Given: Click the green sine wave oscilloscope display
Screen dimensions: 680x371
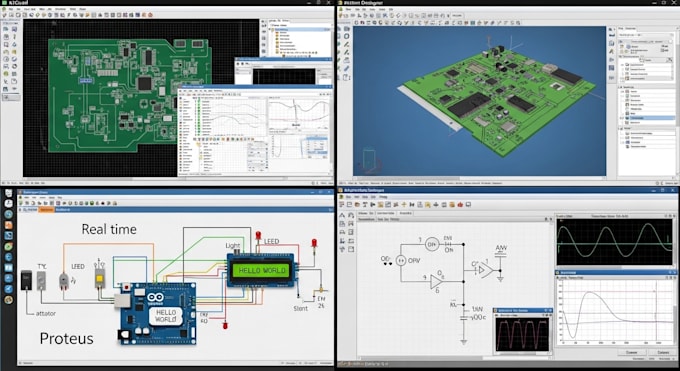Looking at the screenshot, I should point(615,242).
